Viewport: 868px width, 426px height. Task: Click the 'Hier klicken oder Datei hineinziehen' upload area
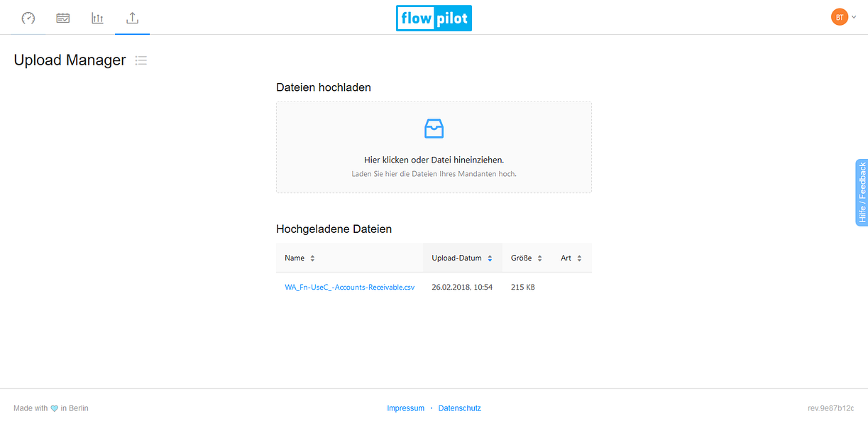[x=434, y=148]
